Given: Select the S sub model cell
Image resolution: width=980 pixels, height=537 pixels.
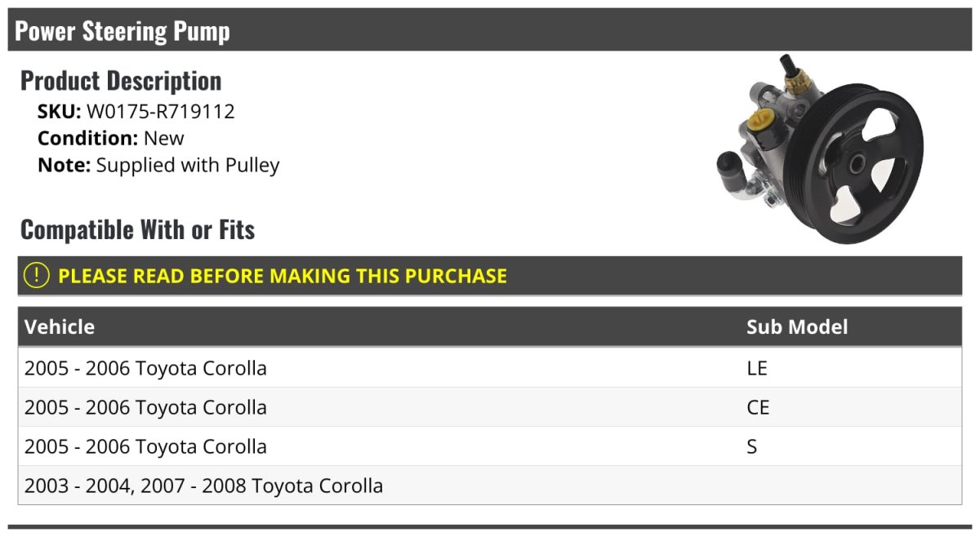Looking at the screenshot, I should click(751, 446).
